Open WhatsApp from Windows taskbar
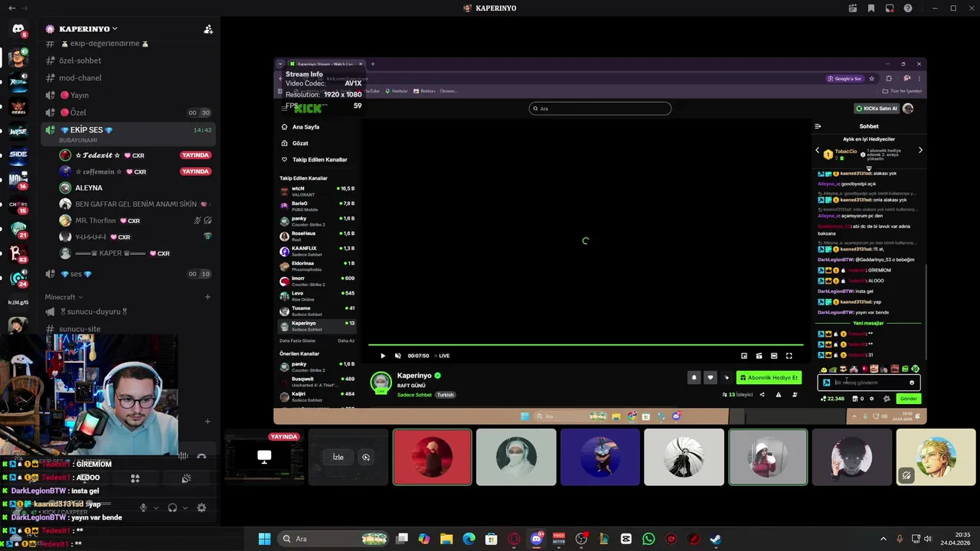 click(x=648, y=539)
